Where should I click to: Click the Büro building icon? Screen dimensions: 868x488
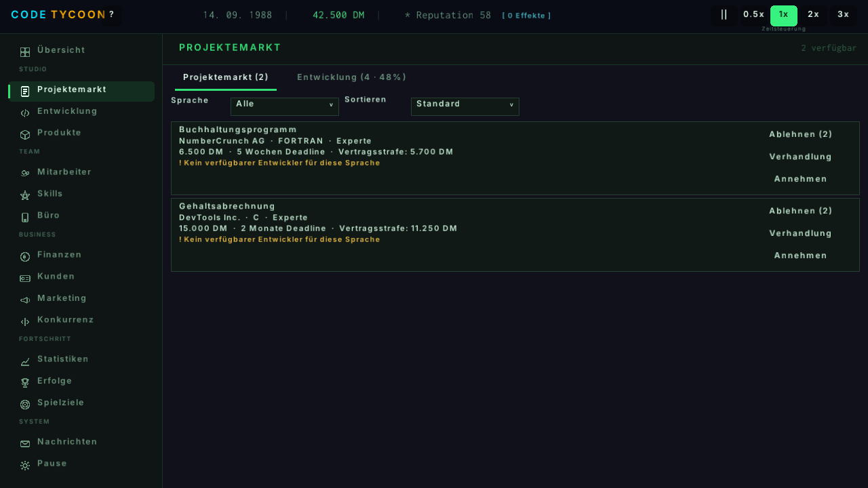point(25,218)
